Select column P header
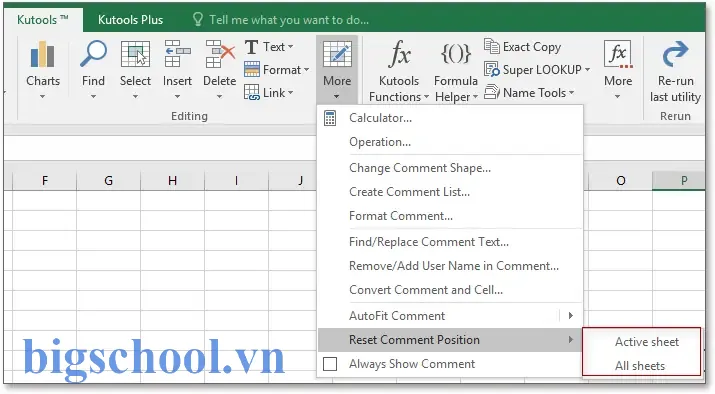The width and height of the screenshot is (715, 394). pos(679,181)
